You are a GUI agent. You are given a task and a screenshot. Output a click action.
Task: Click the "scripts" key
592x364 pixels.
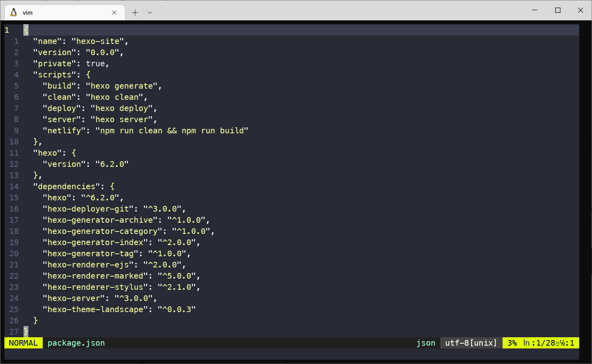pos(55,75)
